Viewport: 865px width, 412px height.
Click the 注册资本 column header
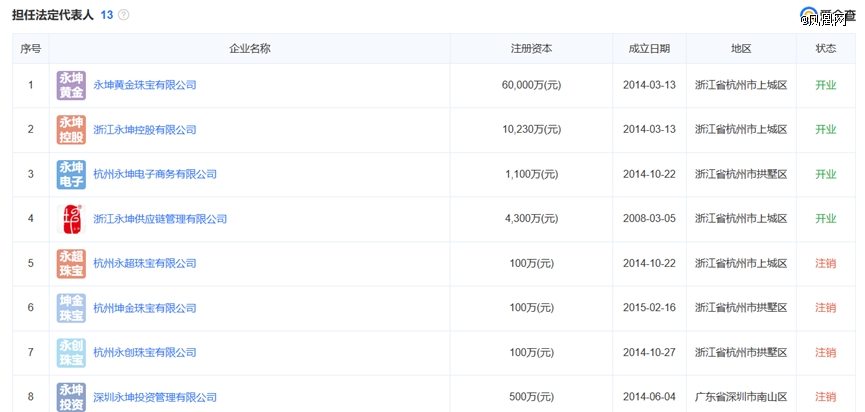(x=531, y=48)
